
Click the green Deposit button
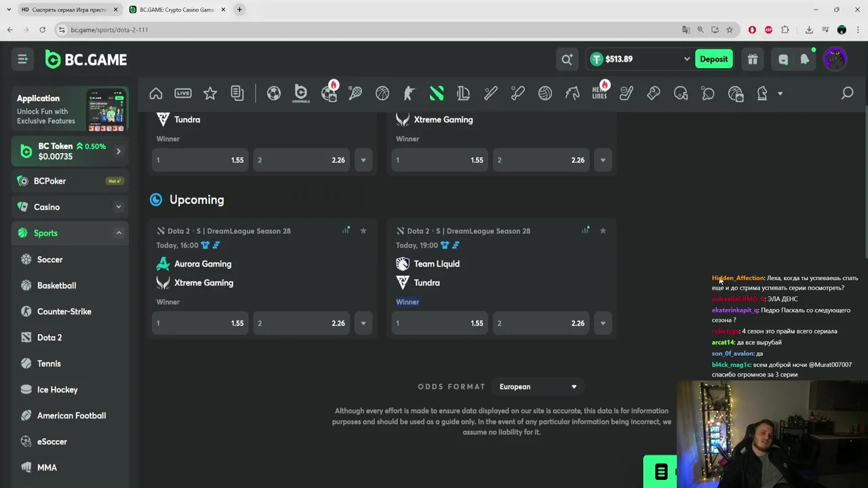tap(714, 59)
